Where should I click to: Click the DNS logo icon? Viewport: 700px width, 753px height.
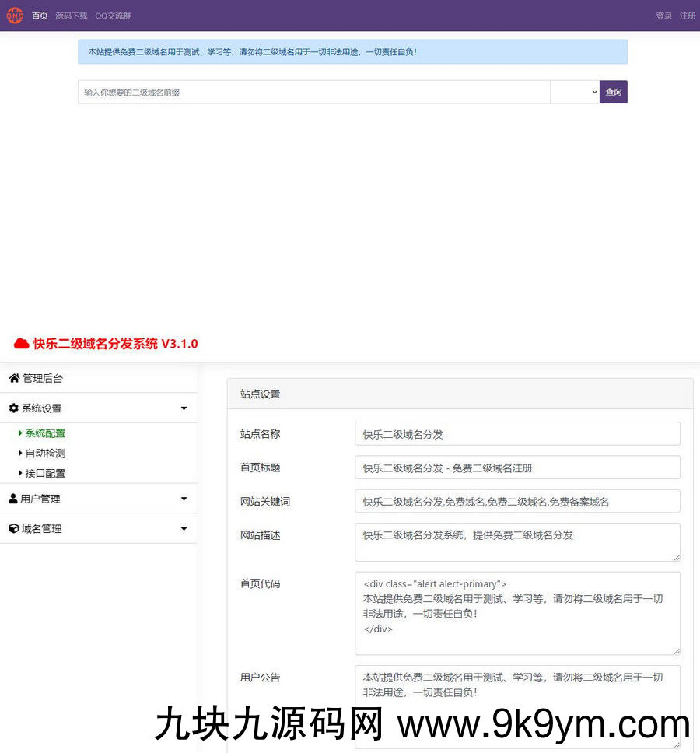pos(15,16)
